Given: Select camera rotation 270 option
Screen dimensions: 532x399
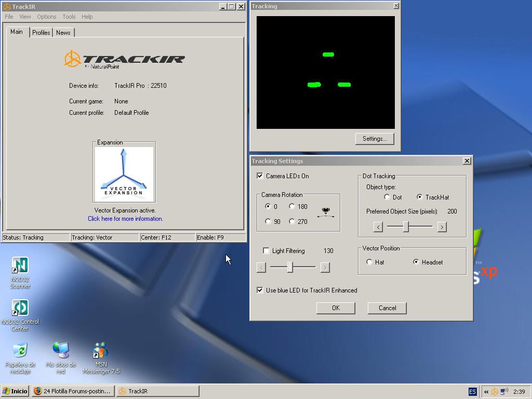Looking at the screenshot, I should click(292, 221).
